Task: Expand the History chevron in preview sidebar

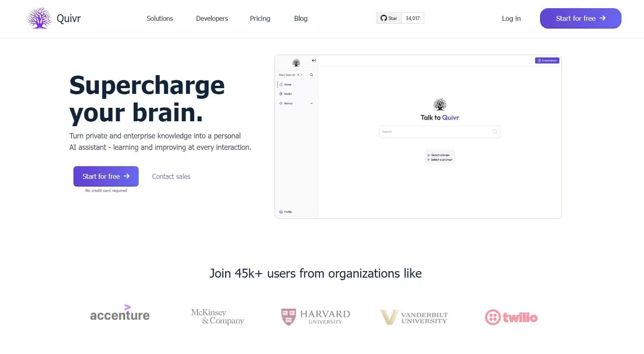Action: [312, 103]
